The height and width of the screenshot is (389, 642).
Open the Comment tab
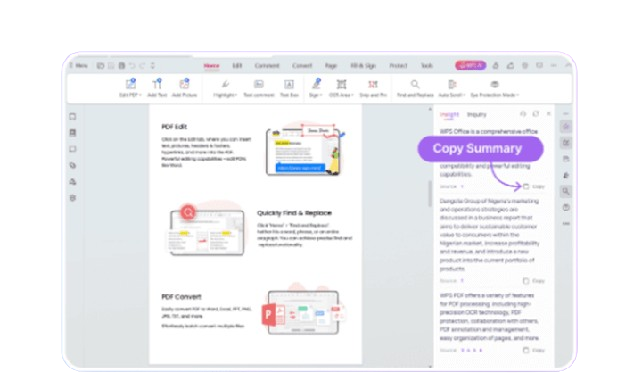pos(267,66)
